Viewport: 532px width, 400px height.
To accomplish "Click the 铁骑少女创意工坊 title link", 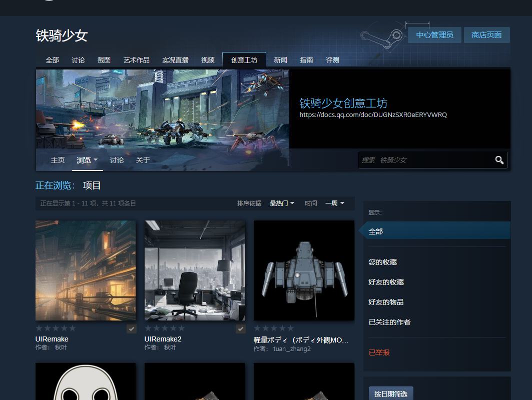I will point(343,103).
